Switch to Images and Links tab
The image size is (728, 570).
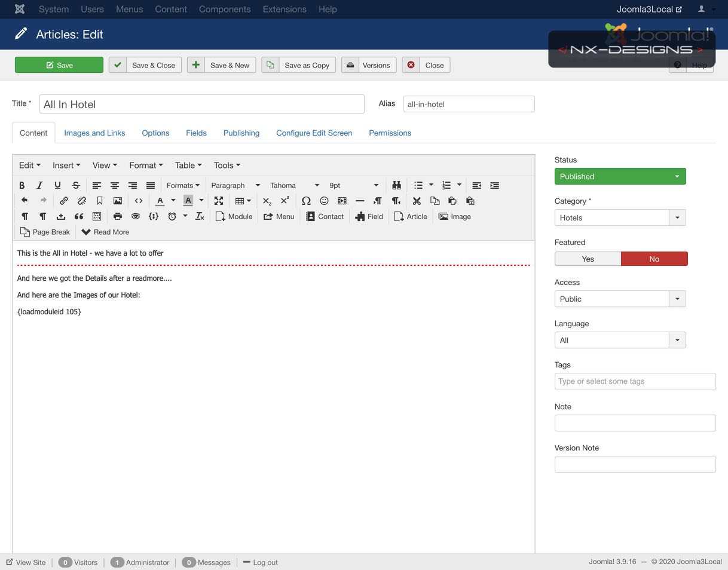[94, 133]
